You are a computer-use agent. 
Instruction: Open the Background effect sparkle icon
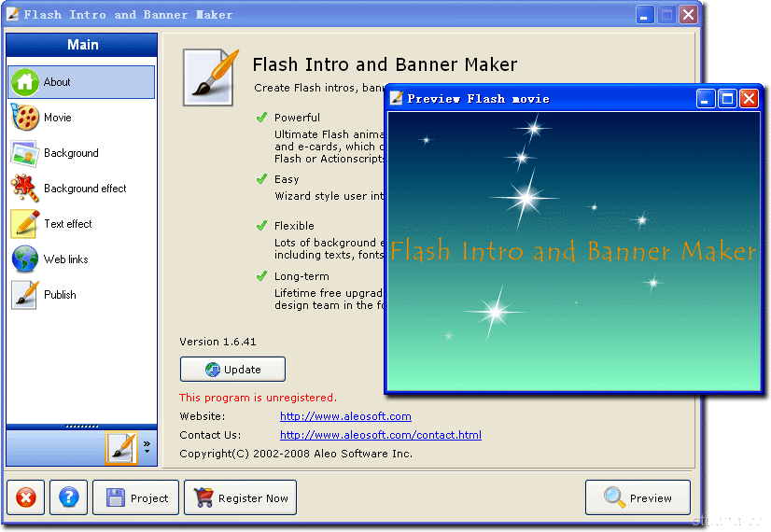pyautogui.click(x=25, y=189)
